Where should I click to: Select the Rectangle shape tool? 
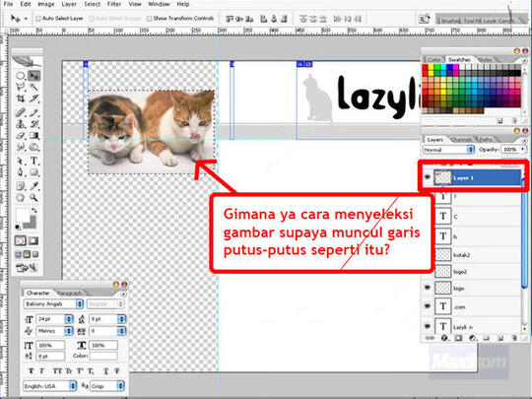tap(33, 172)
